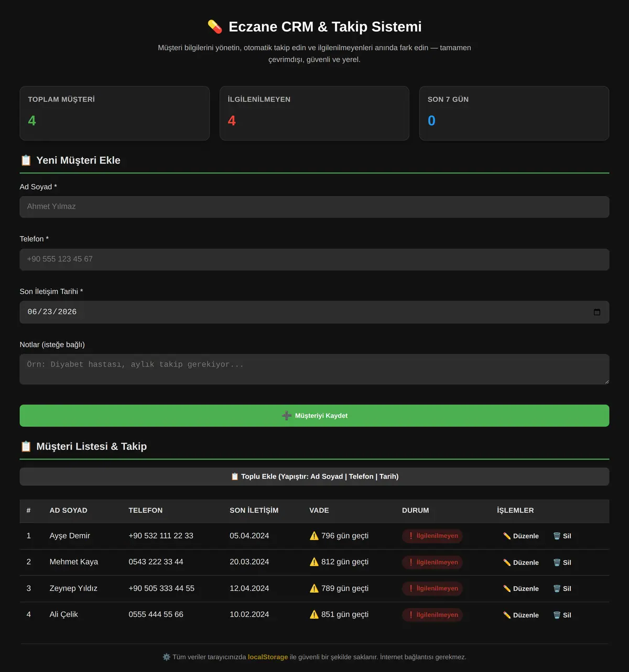Delete the Zeynep Yıldız customer row
The image size is (629, 672).
click(x=562, y=589)
